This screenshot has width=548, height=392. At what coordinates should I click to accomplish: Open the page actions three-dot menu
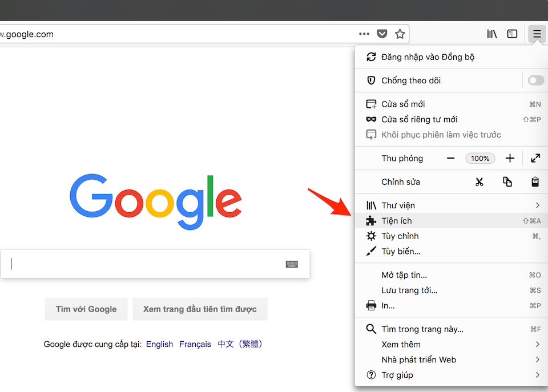coord(364,34)
